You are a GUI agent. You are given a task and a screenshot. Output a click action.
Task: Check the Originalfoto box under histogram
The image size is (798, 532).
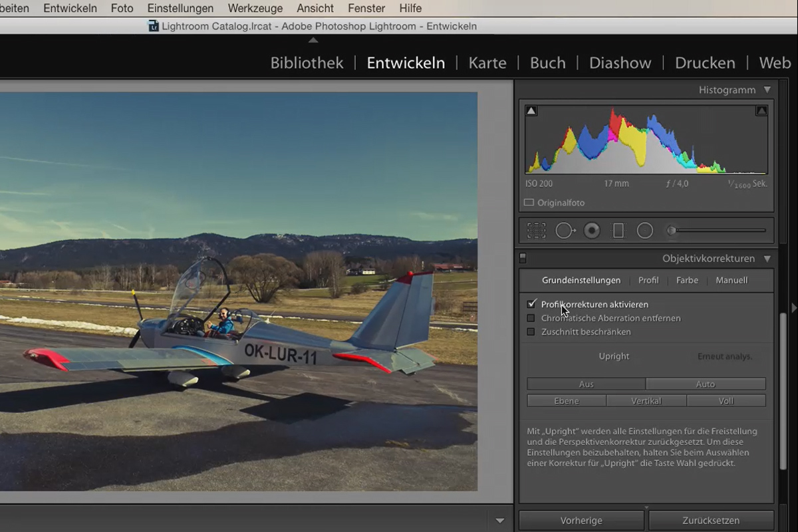(x=529, y=203)
